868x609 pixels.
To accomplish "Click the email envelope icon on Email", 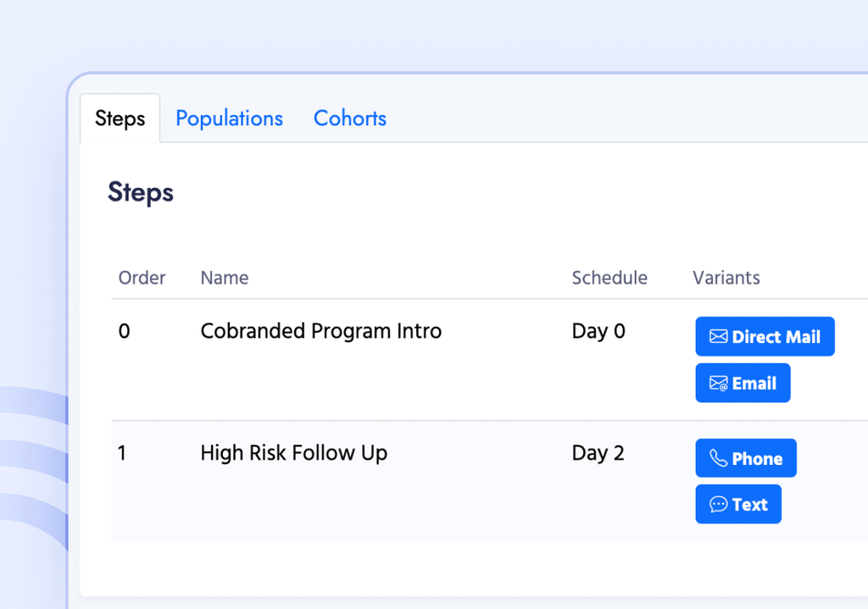I will pyautogui.click(x=718, y=383).
